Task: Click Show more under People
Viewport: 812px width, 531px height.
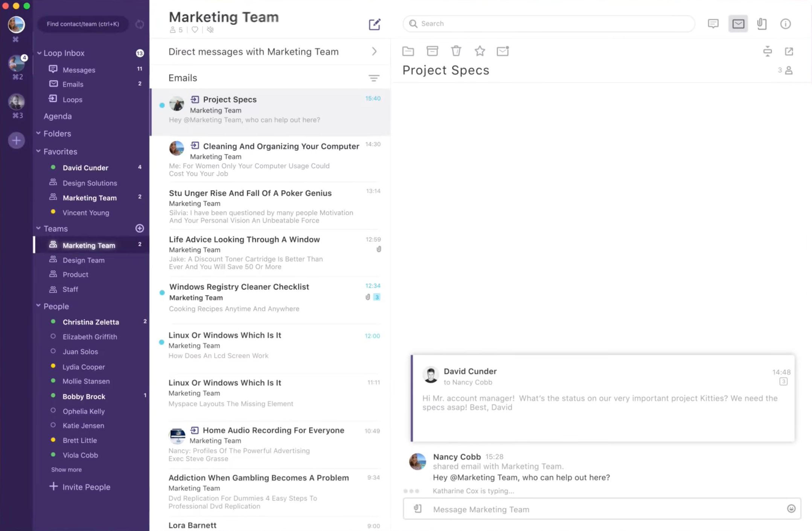Action: coord(66,470)
